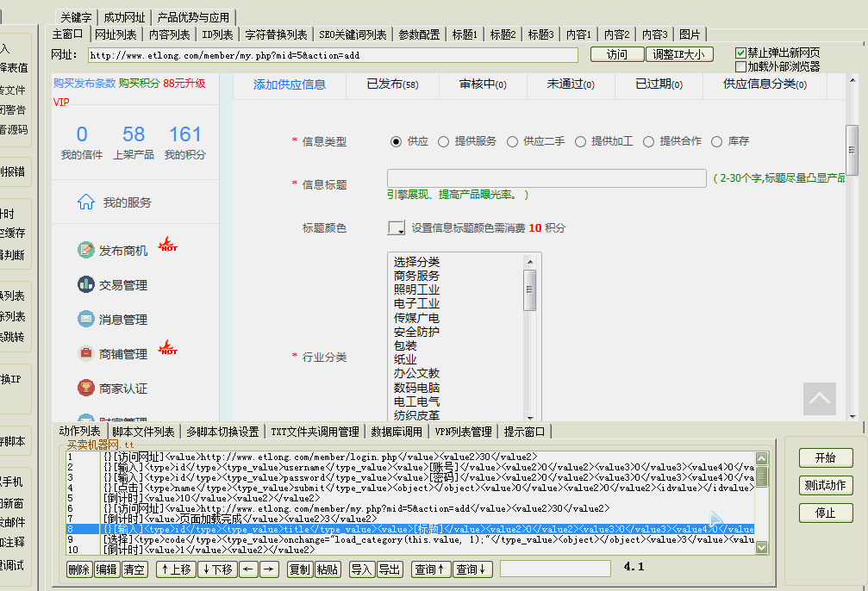Click the 测试动作 button
The height and width of the screenshot is (591, 868).
click(x=826, y=485)
